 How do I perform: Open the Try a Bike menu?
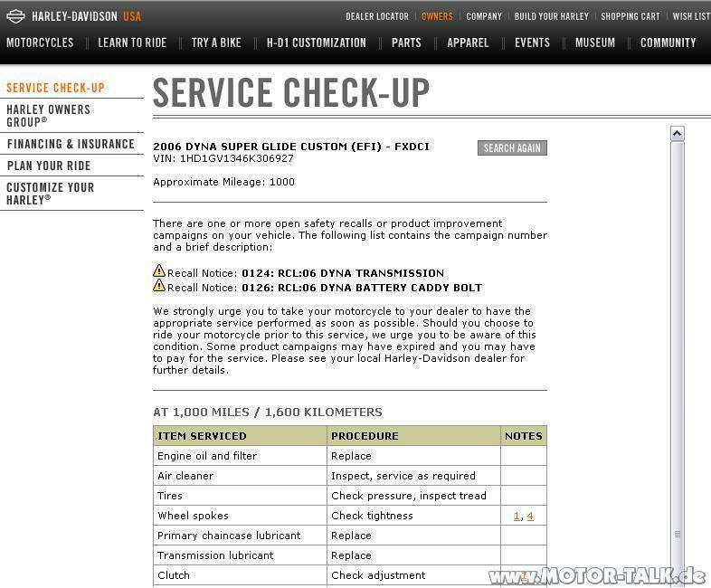[x=216, y=43]
